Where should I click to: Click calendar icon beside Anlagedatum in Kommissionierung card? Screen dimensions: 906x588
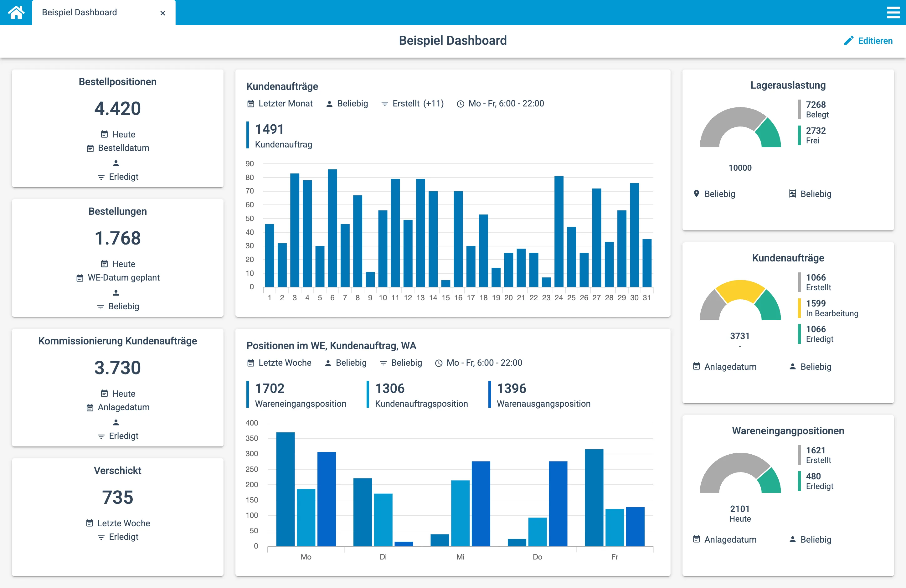tap(90, 407)
